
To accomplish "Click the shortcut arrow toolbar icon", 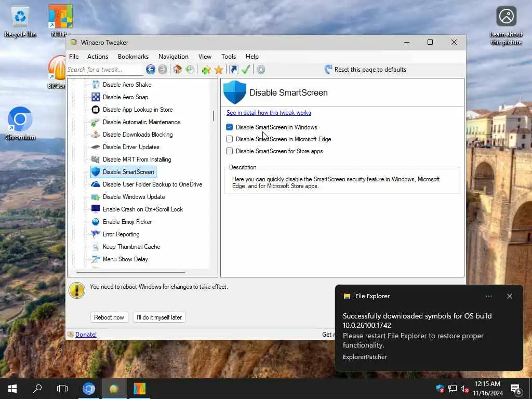I will point(233,70).
